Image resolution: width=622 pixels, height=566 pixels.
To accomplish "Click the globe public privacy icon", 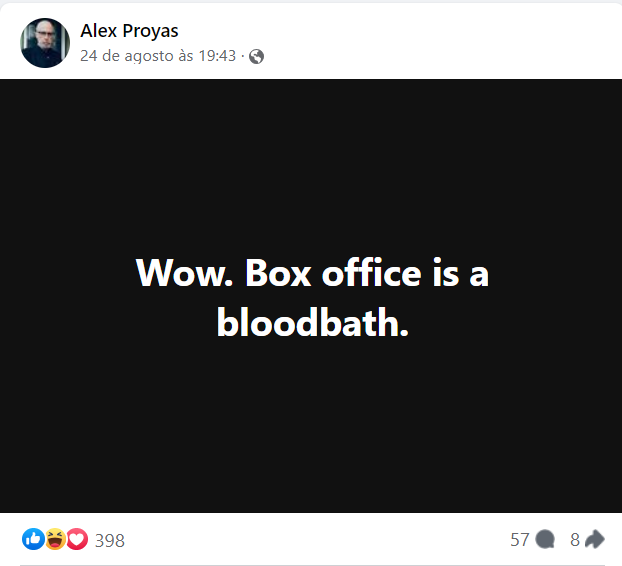I will click(x=256, y=56).
